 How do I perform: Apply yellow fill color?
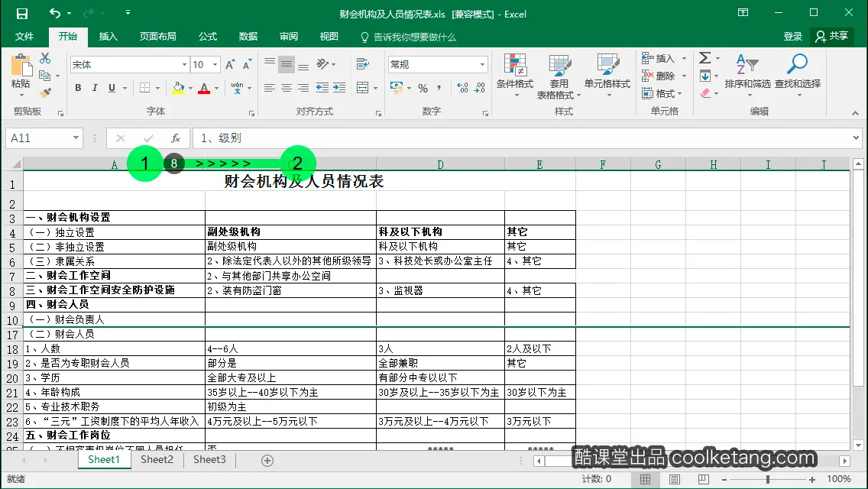[x=178, y=88]
